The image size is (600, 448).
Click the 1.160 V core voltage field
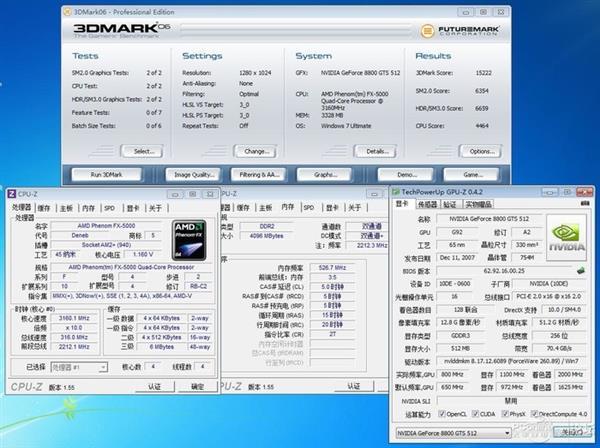coord(143,254)
